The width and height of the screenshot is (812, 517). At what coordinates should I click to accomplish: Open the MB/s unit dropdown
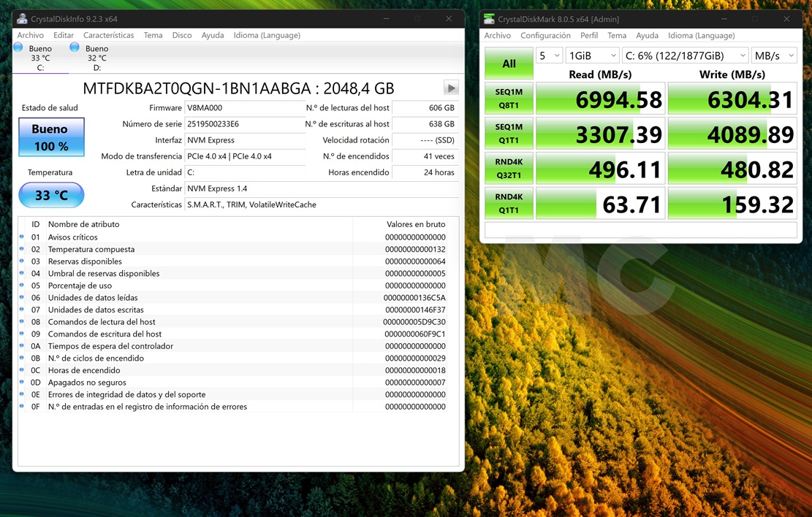[773, 55]
